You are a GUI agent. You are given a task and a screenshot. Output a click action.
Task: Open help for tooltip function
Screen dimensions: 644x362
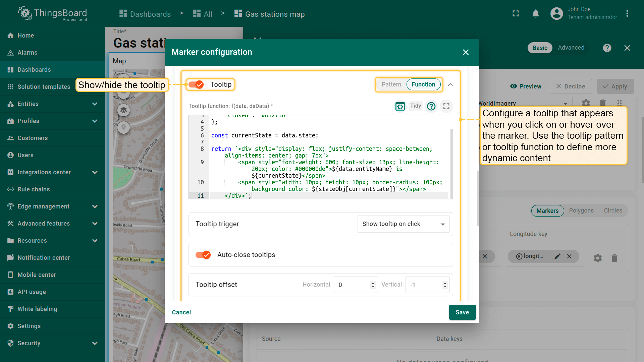[x=431, y=106]
